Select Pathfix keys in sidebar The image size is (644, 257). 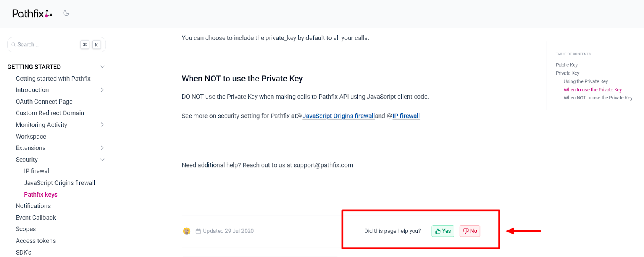pos(40,195)
